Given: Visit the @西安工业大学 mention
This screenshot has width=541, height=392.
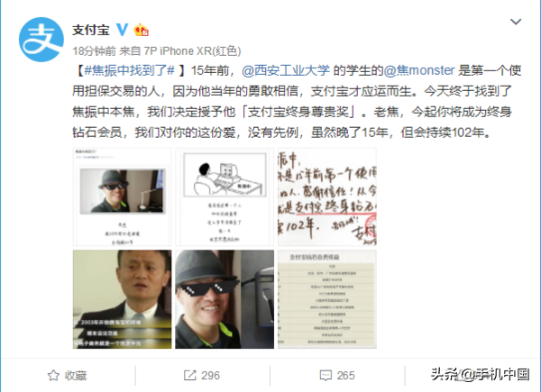Looking at the screenshot, I should pos(286,70).
